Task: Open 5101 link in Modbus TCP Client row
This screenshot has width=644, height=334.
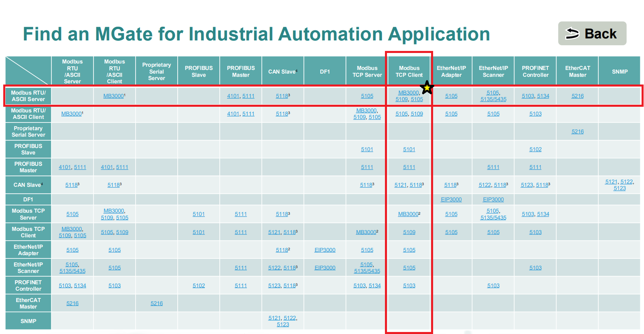Action: (x=199, y=232)
